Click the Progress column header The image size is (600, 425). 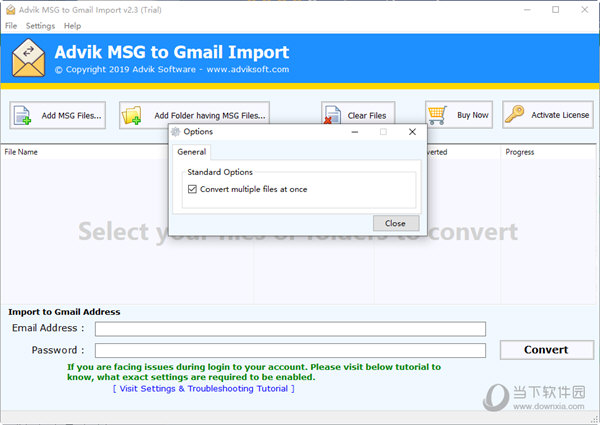pos(519,152)
